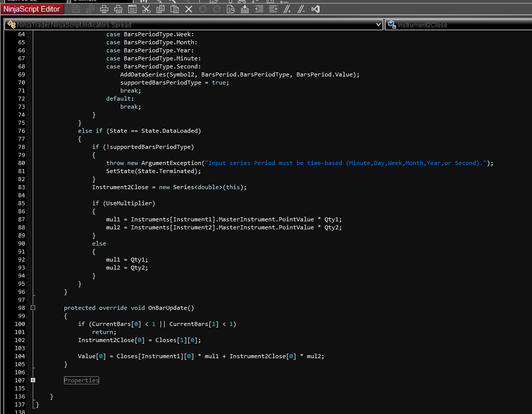Click the Copy icon in toolbar
Screen dimensions: 532x414
click(160, 9)
